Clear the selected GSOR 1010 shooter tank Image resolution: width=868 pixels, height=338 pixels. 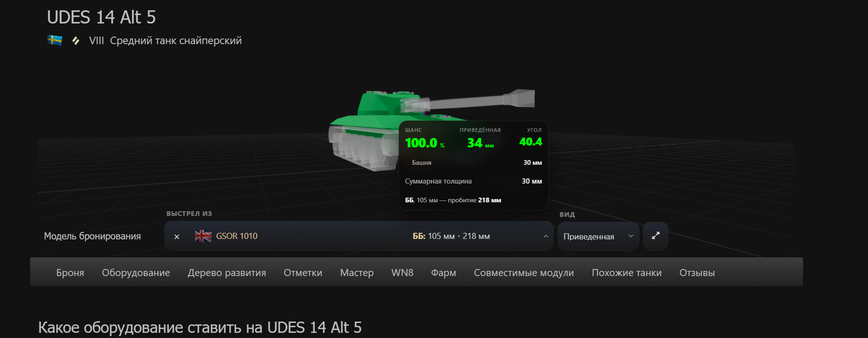coord(177,237)
